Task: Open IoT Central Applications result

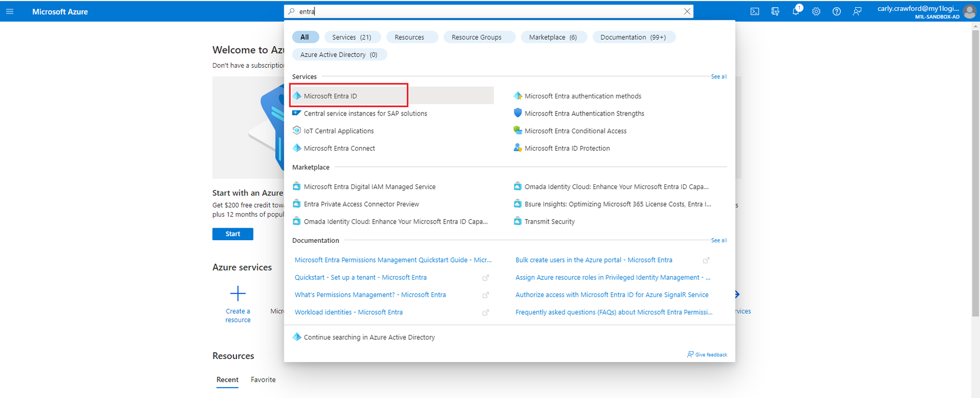Action: pos(339,131)
